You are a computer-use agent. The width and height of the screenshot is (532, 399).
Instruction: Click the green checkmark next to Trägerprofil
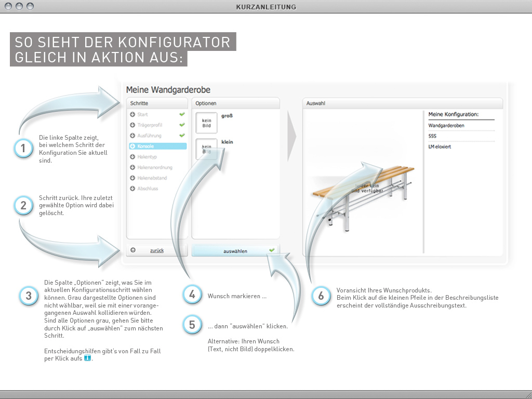[x=182, y=125]
